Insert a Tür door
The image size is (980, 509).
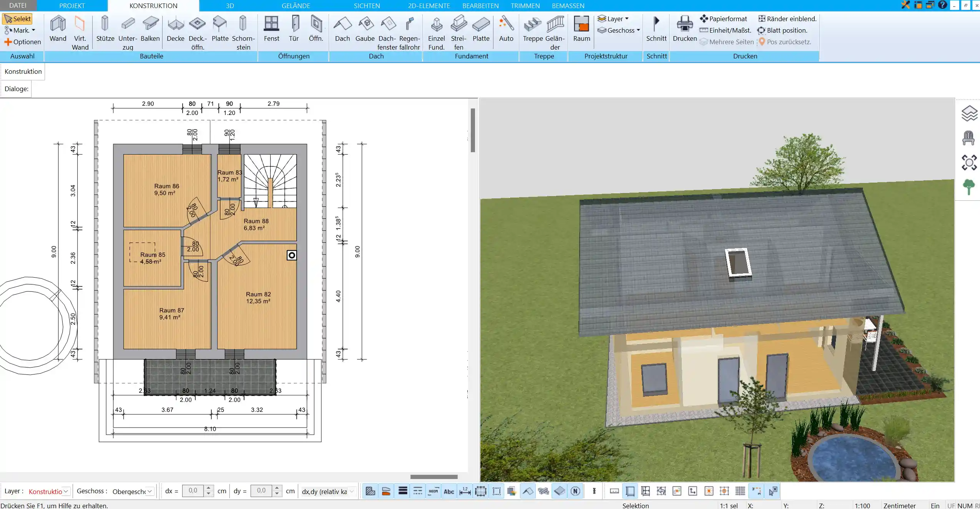(294, 28)
